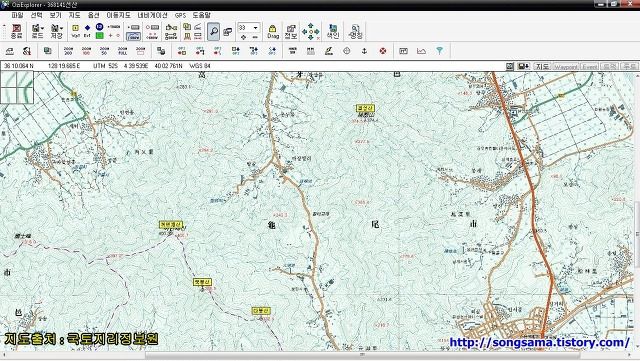This screenshot has width=640, height=361.
Task: Open the GPS menu
Action: 180,15
